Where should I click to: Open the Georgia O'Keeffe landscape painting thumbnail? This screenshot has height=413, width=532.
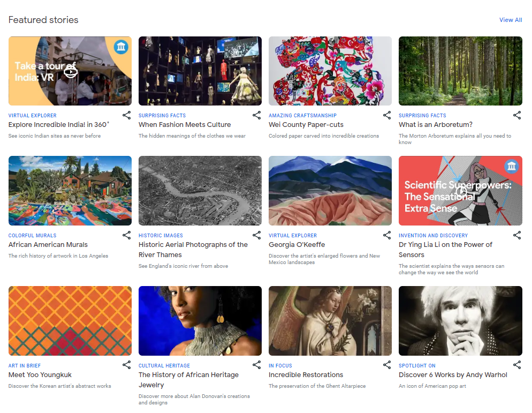[x=330, y=191]
